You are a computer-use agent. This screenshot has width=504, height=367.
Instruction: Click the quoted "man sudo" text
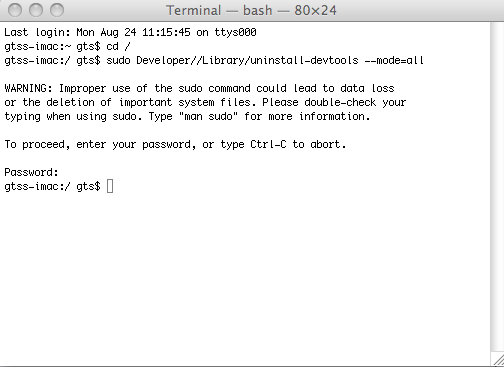208,116
